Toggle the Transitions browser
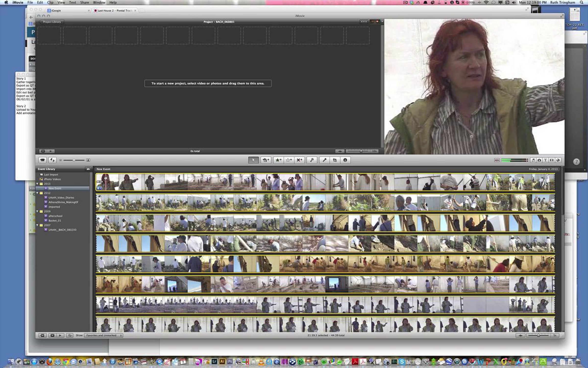 [552, 160]
